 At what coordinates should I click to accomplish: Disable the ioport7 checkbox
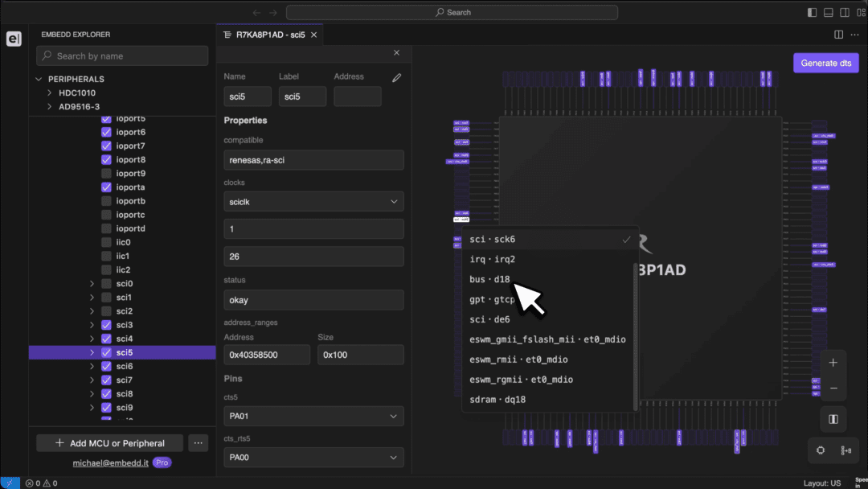(105, 146)
